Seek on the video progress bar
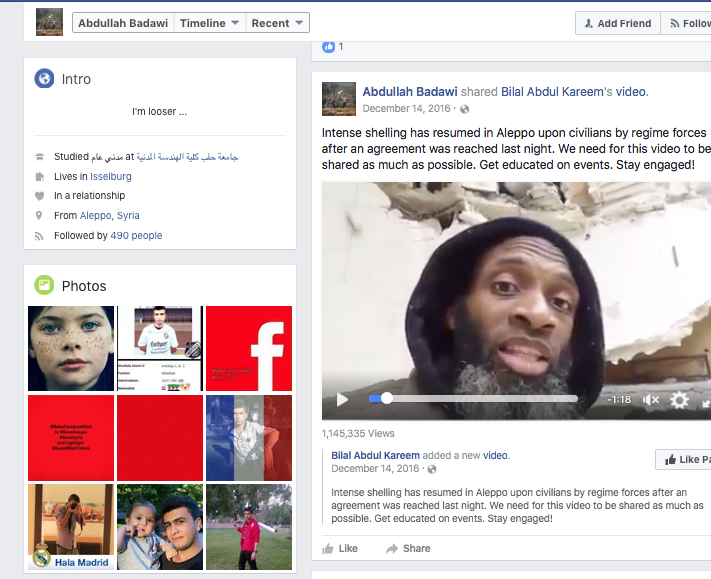The image size is (711, 579). pos(480,398)
